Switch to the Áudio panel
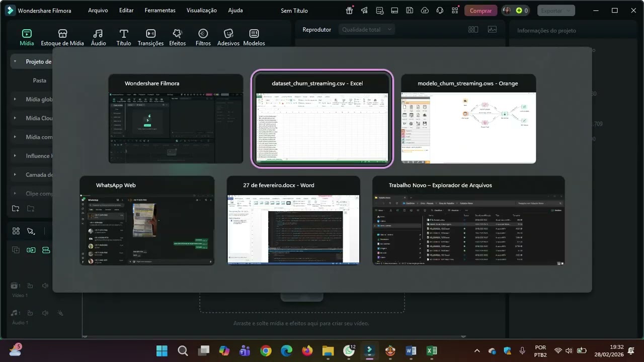This screenshot has width=644, height=362. (x=98, y=38)
